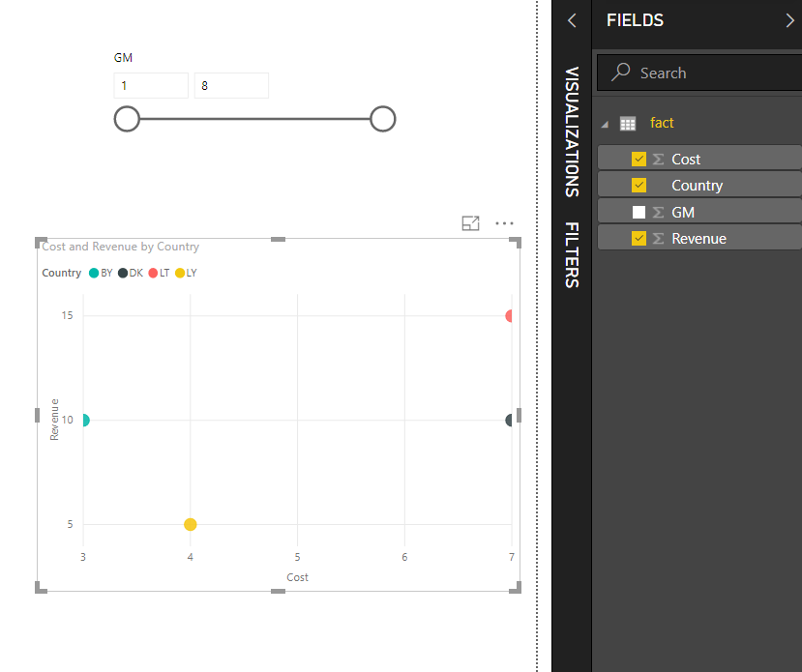802x672 pixels.
Task: Click the bottom-left chart resize handle
Action: tap(40, 588)
